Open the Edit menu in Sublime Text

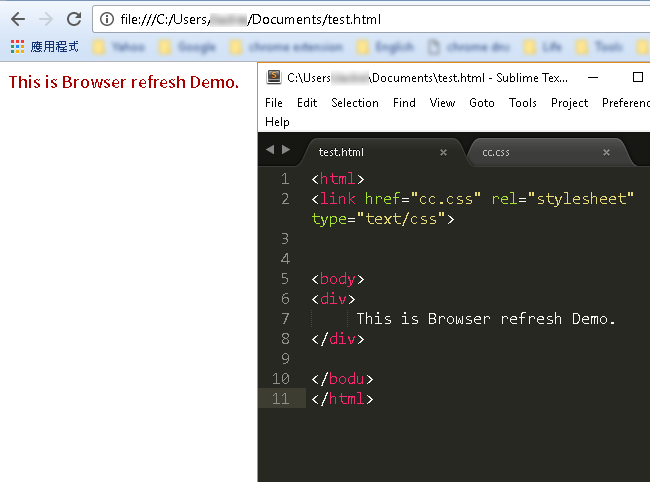coord(307,103)
